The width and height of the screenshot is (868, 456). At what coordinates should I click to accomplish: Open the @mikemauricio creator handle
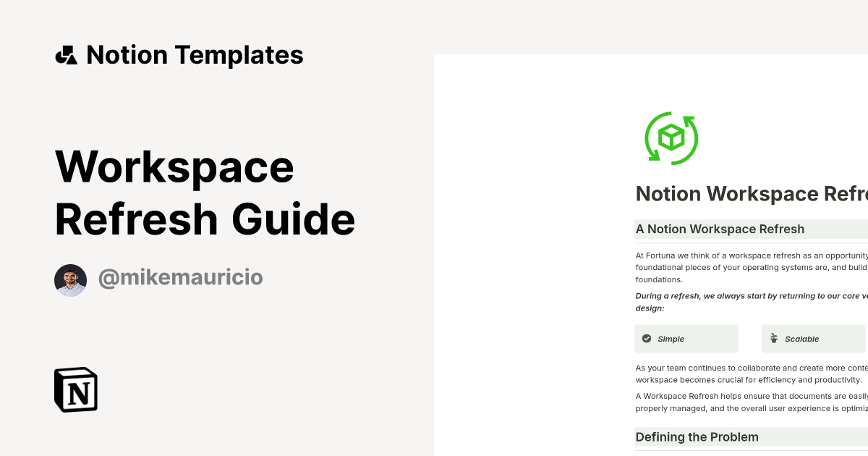coord(180,278)
